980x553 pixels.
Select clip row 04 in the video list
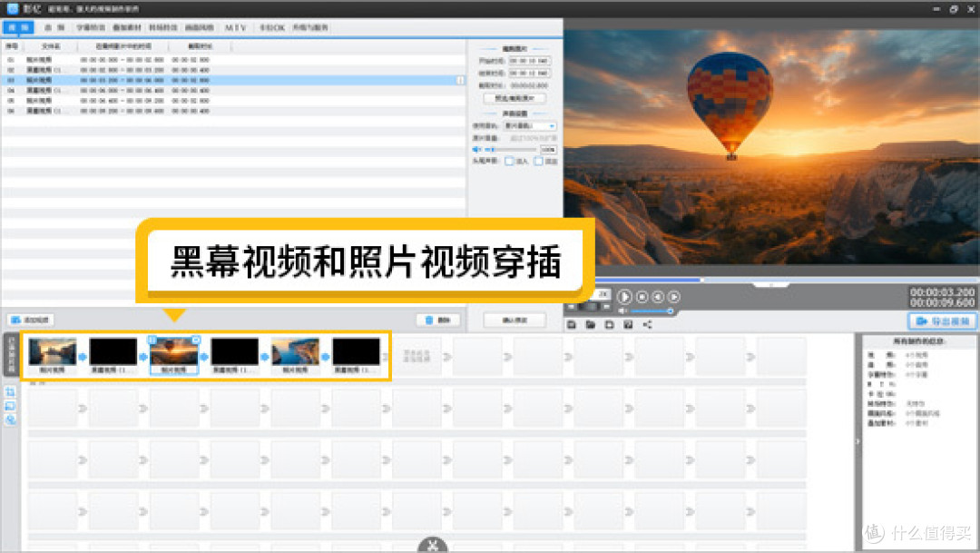(x=232, y=90)
